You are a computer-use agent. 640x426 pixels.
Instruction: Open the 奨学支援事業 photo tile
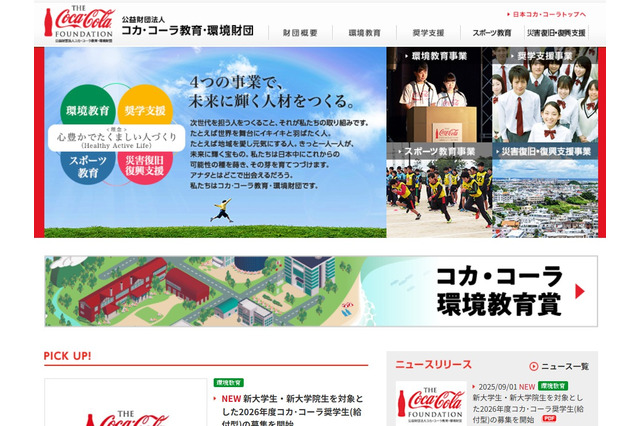[x=545, y=95]
